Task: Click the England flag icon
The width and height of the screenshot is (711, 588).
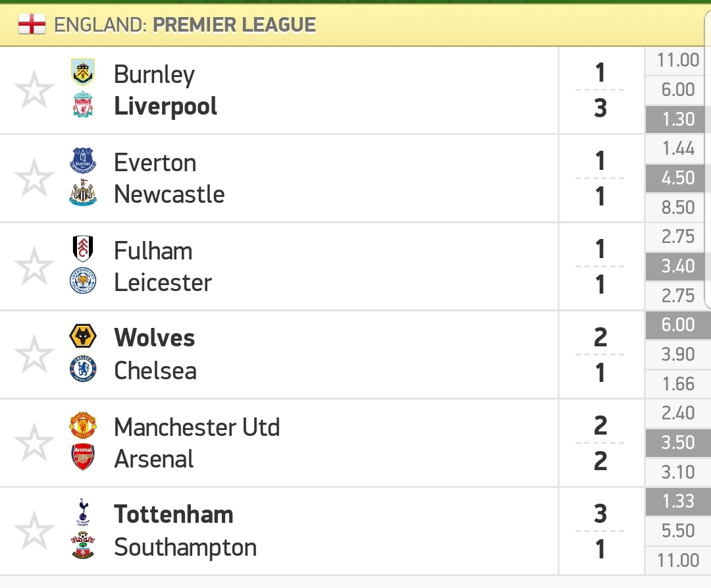Action: coord(32,24)
